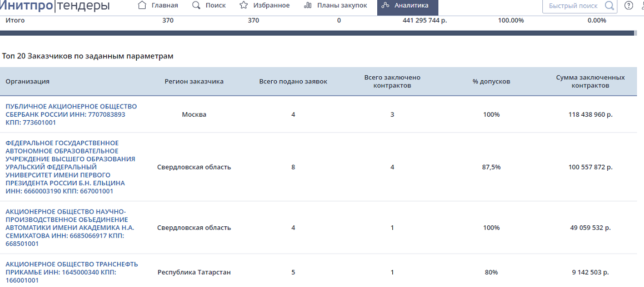The height and width of the screenshot is (287, 644).
Task: Click the Инитпро тендеры logo
Action: coord(54,6)
